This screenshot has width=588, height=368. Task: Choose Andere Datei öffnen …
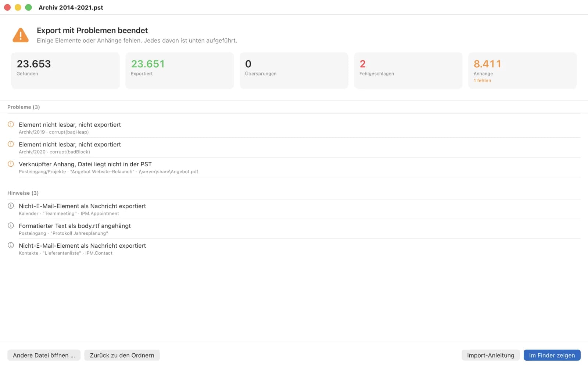[44, 355]
